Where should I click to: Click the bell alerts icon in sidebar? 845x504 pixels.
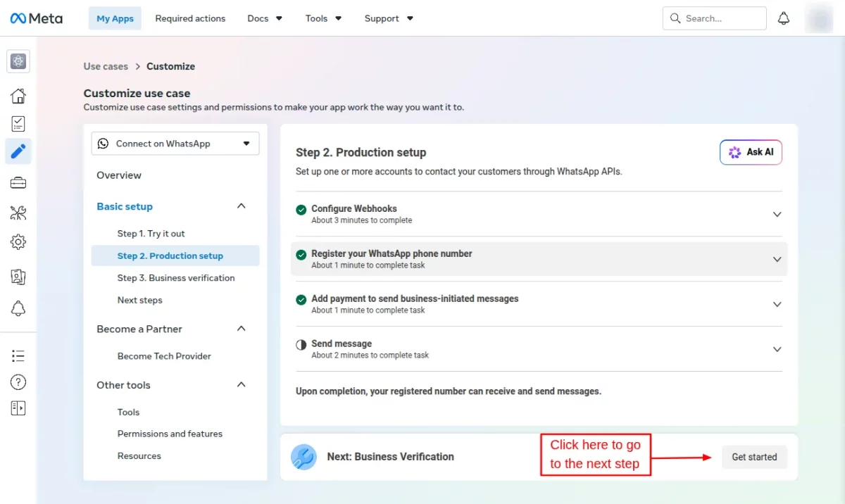18,308
